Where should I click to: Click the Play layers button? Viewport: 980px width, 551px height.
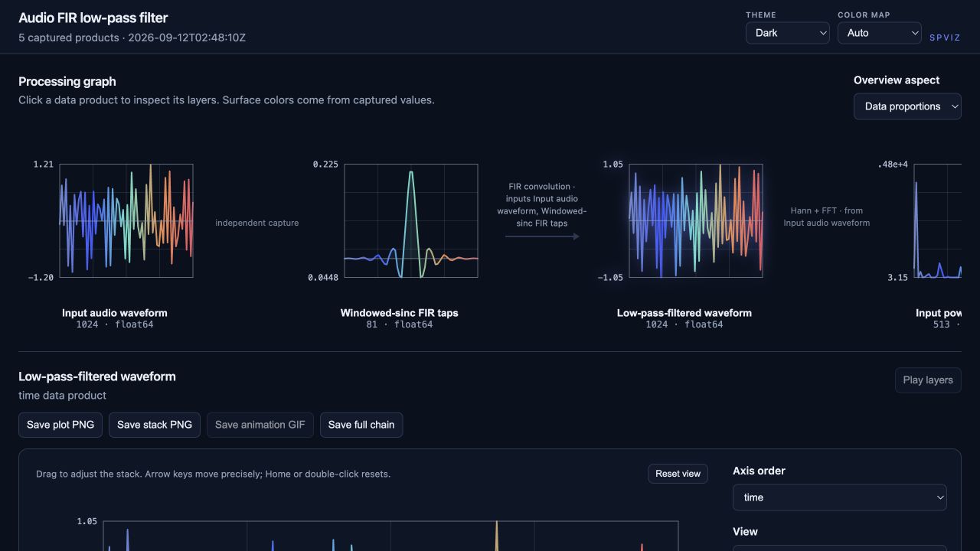point(928,380)
